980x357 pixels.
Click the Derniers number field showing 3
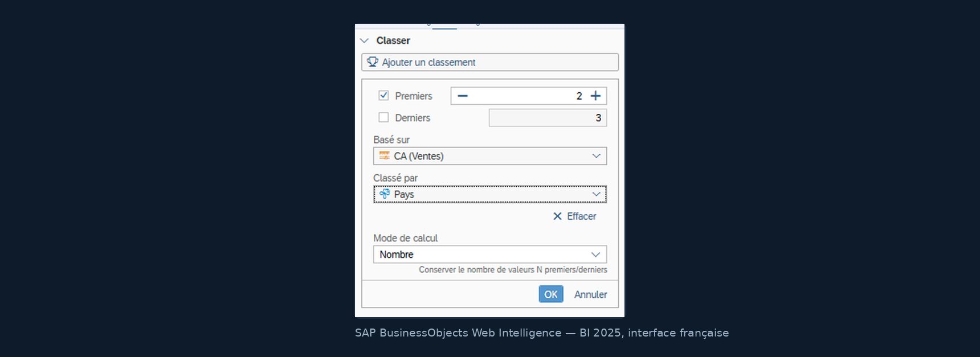point(548,118)
